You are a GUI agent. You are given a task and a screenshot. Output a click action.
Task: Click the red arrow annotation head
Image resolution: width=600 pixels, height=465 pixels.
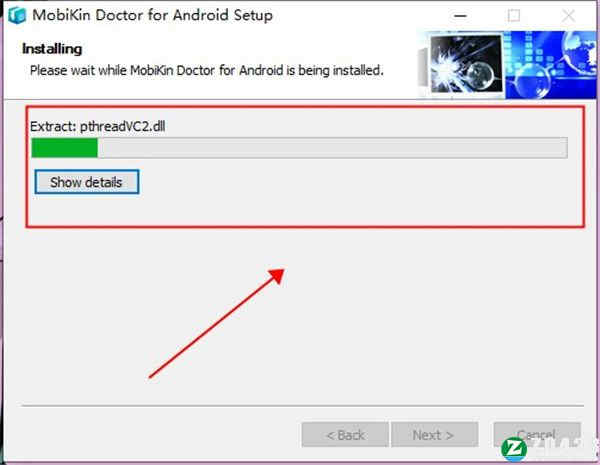coord(277,276)
